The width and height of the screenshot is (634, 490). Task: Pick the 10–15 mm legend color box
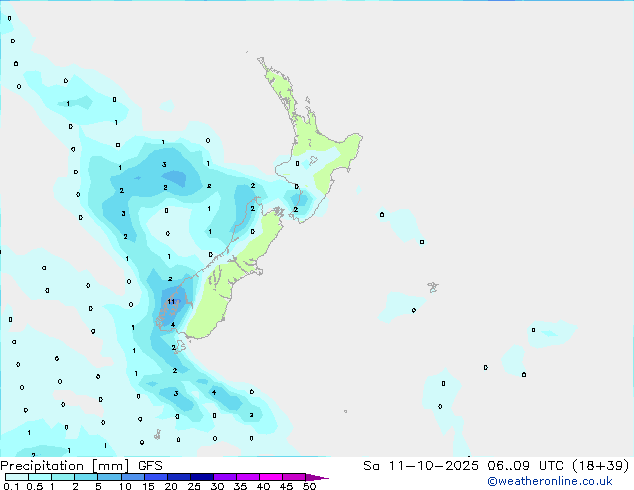[133, 477]
